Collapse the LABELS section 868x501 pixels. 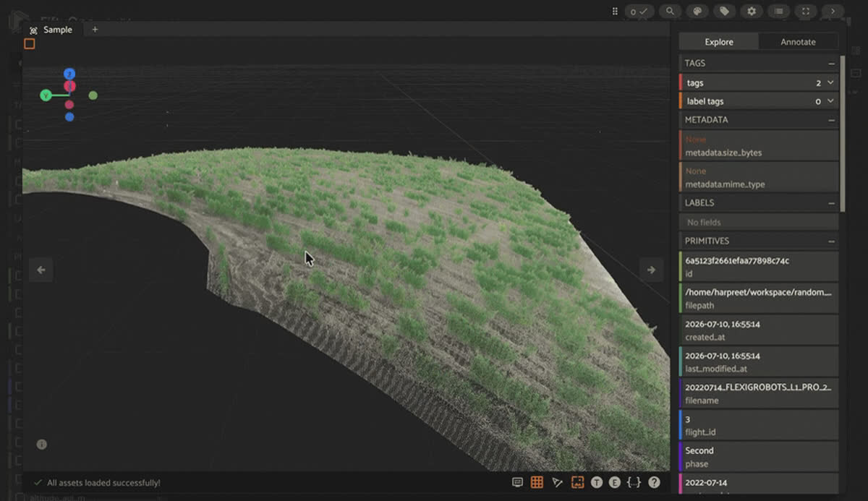(832, 203)
